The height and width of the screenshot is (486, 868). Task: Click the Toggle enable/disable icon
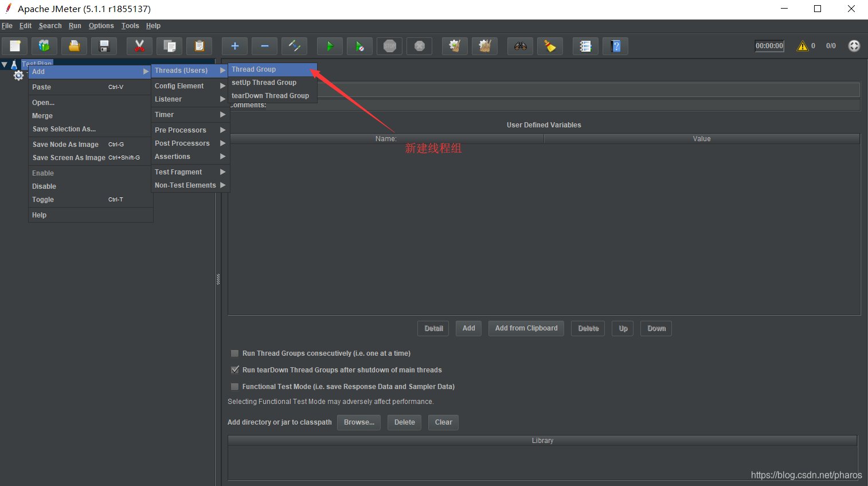pos(294,46)
